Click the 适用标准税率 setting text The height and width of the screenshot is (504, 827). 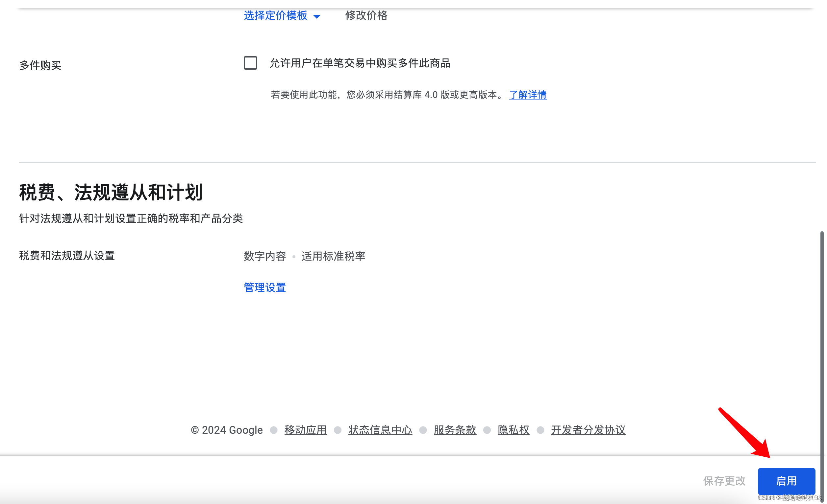point(333,256)
